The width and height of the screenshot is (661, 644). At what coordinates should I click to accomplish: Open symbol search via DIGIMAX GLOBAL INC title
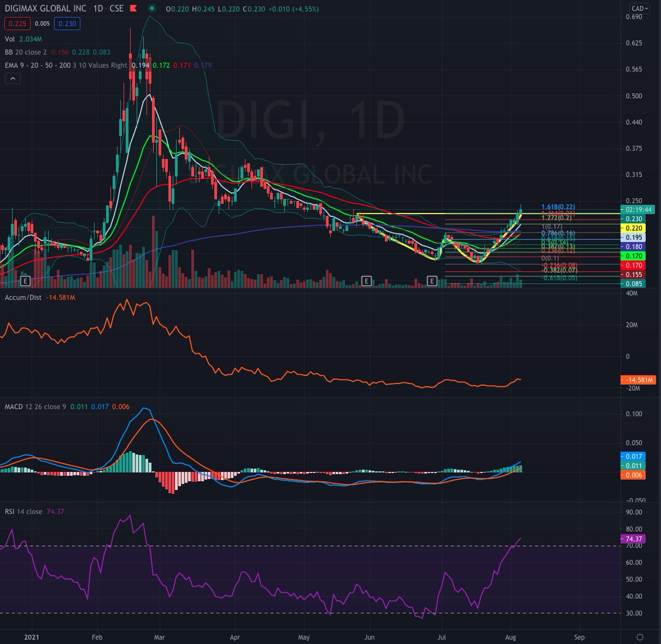tap(46, 9)
